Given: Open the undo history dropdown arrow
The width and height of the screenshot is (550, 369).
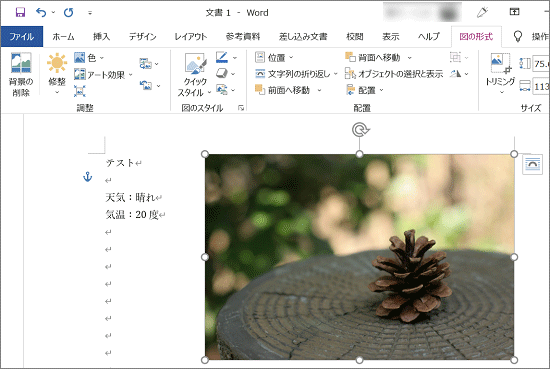Looking at the screenshot, I should 53,13.
